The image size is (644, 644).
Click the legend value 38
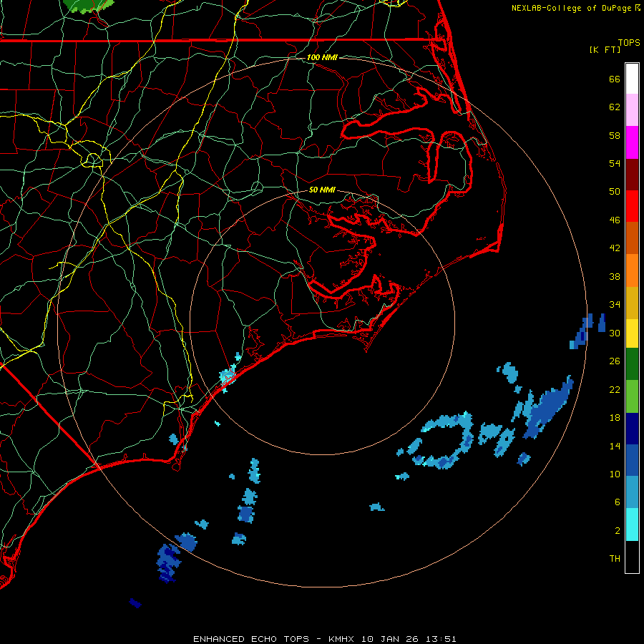[615, 276]
